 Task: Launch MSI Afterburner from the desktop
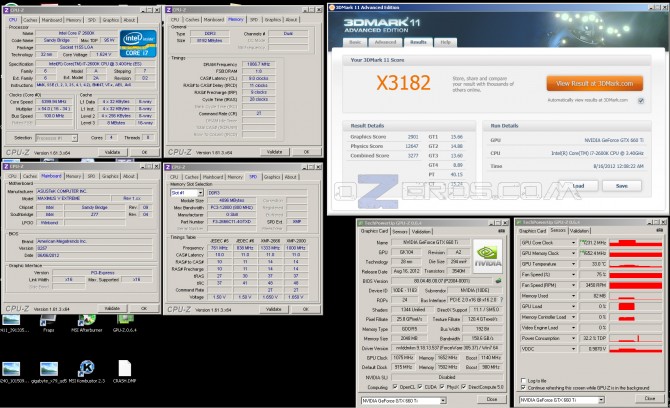pos(87,323)
